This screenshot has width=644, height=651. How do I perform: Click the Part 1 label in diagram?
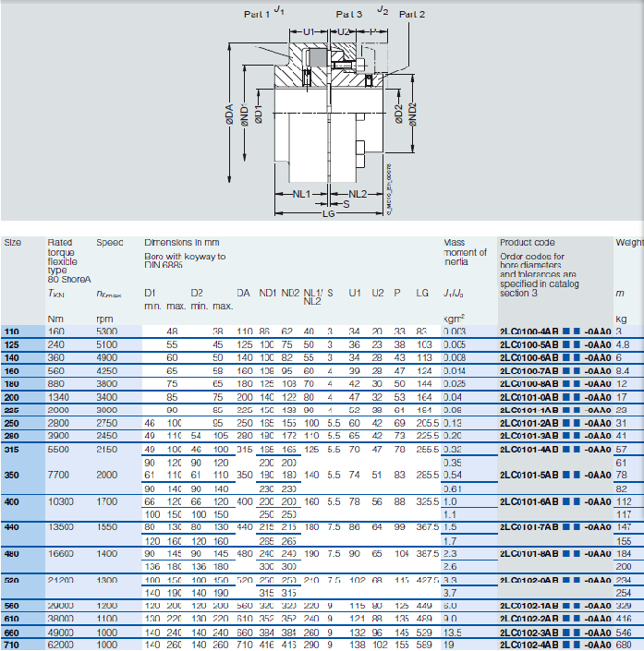point(256,15)
